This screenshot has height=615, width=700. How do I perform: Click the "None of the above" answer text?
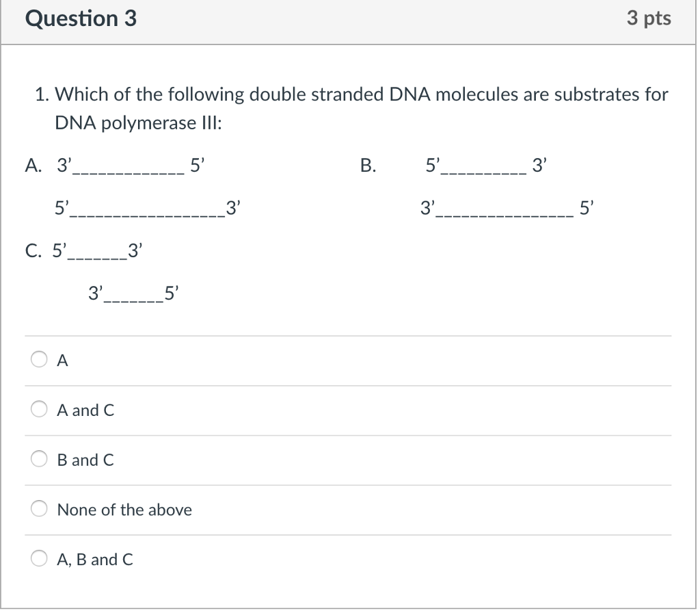(x=124, y=509)
